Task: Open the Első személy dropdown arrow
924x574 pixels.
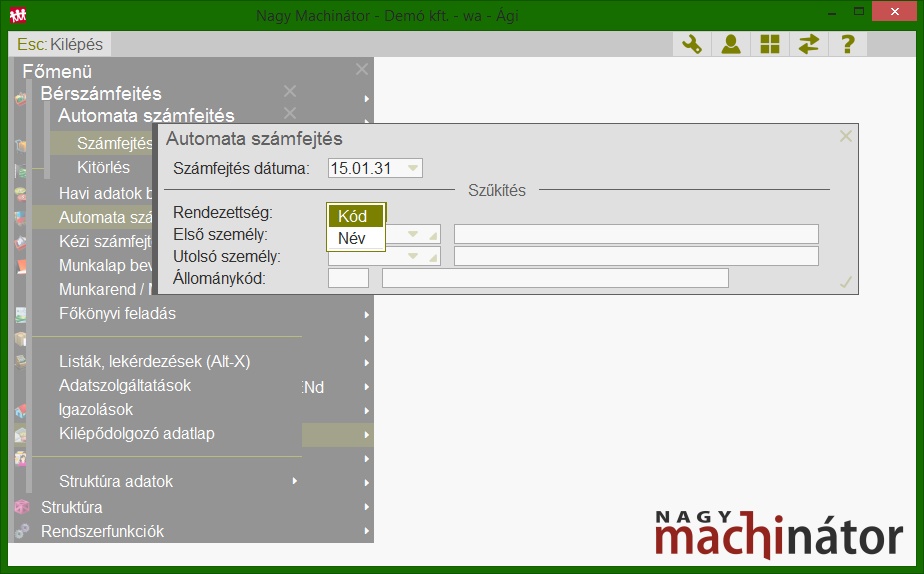Action: [x=413, y=235]
